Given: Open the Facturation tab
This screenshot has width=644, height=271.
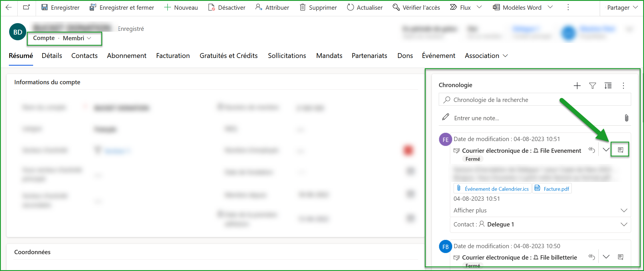Looking at the screenshot, I should pyautogui.click(x=173, y=56).
